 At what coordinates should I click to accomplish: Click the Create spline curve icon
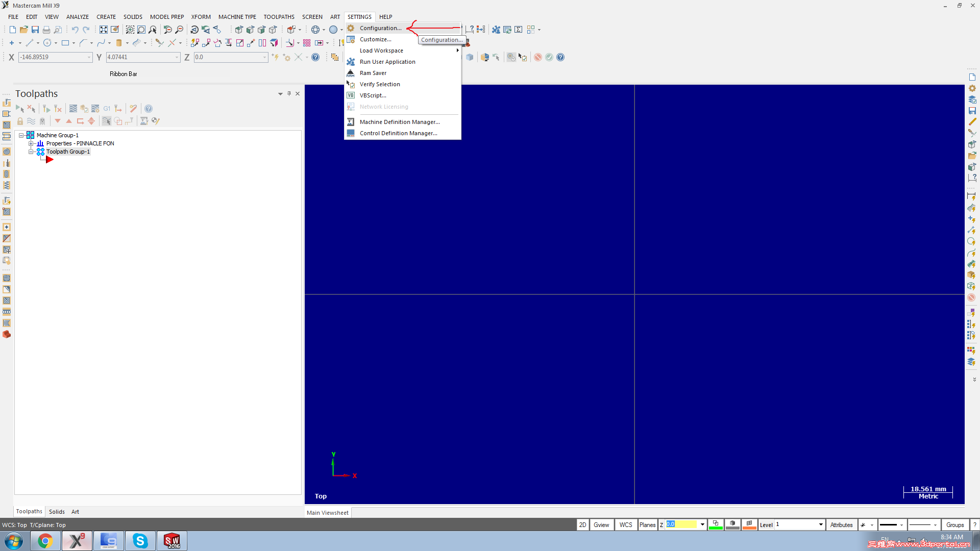pyautogui.click(x=101, y=43)
